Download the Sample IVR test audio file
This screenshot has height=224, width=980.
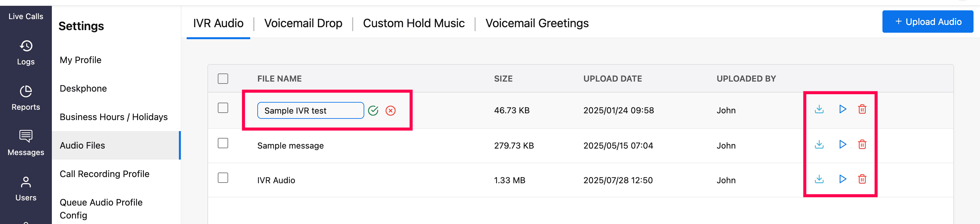coord(819,109)
